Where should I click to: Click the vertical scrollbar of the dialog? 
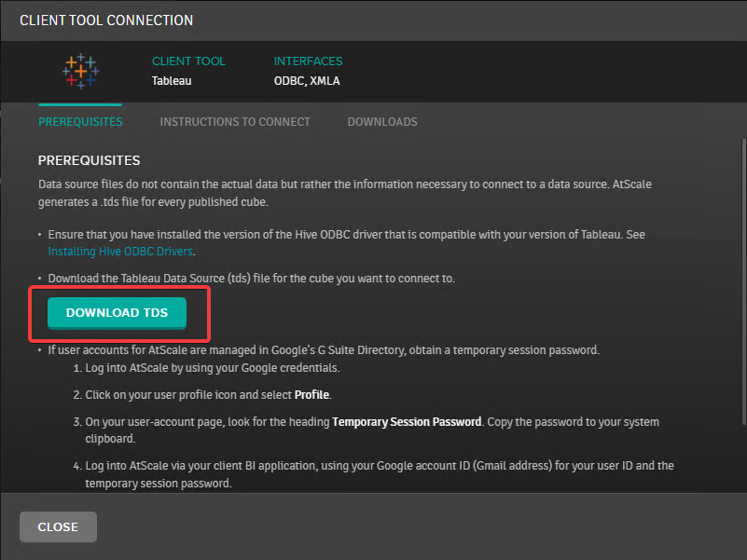pyautogui.click(x=743, y=281)
